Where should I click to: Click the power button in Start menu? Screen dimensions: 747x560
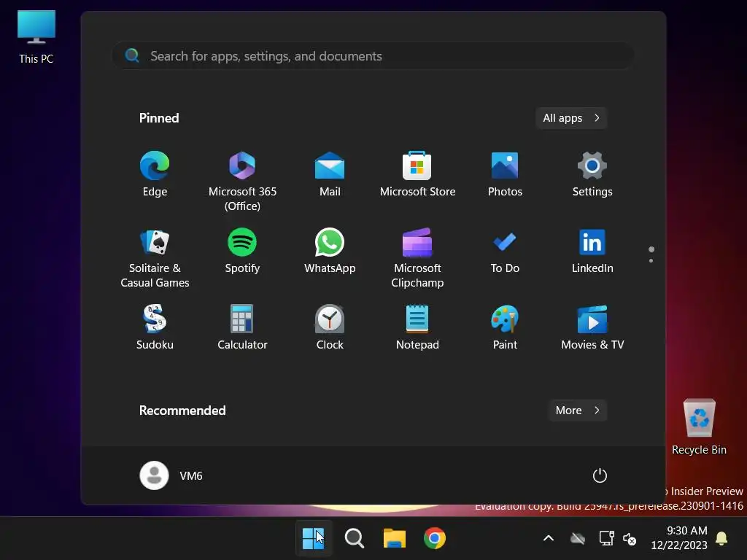tap(600, 475)
